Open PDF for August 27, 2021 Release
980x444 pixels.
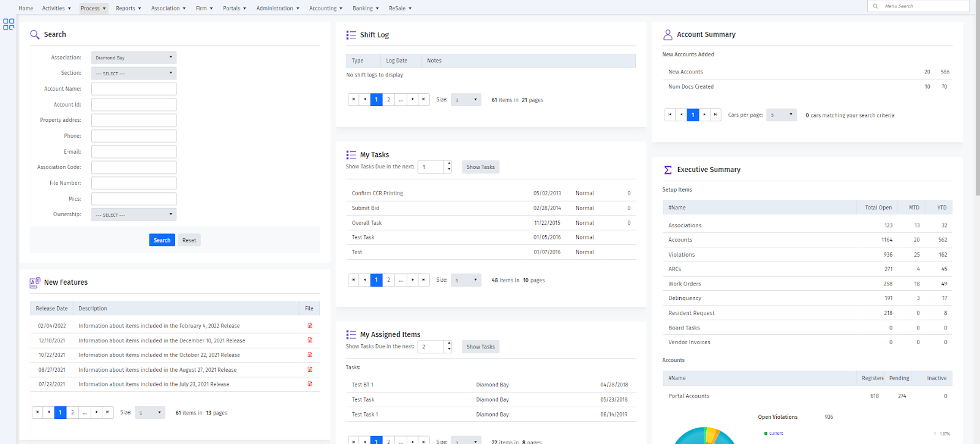310,370
